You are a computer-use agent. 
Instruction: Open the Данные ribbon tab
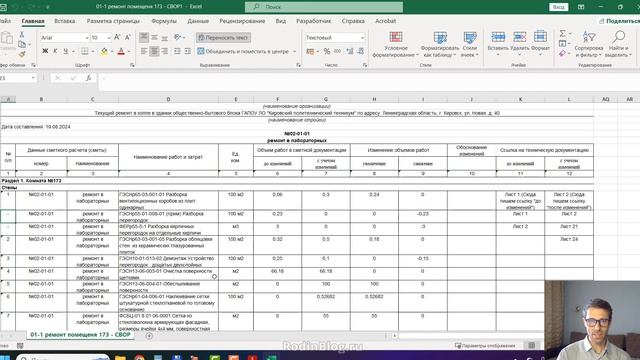tap(198, 21)
